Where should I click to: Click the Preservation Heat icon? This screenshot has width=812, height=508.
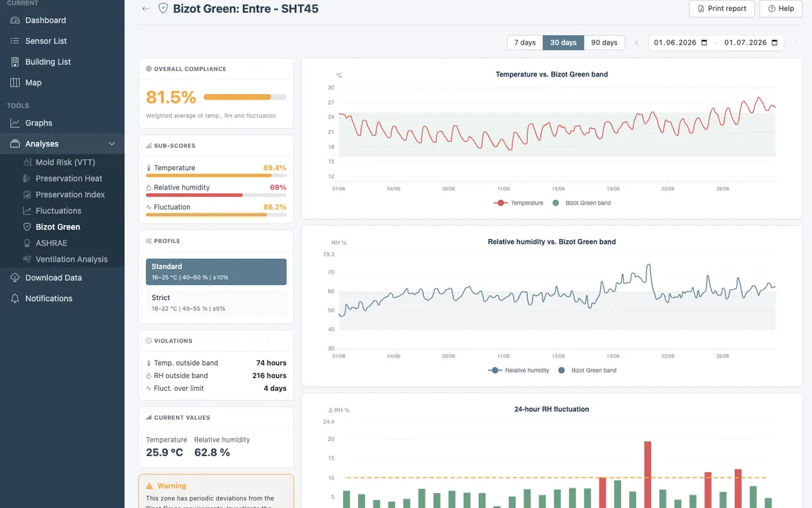tap(28, 179)
